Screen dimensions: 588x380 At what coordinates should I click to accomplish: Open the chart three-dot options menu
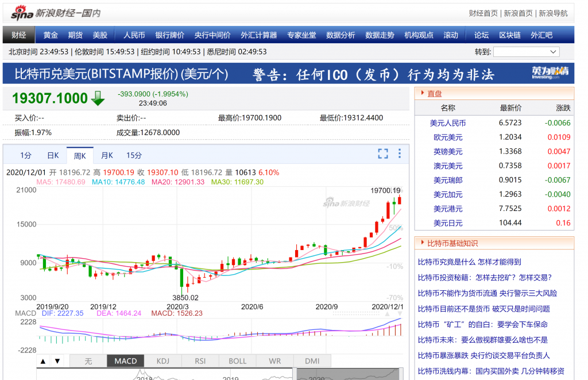[x=400, y=153]
